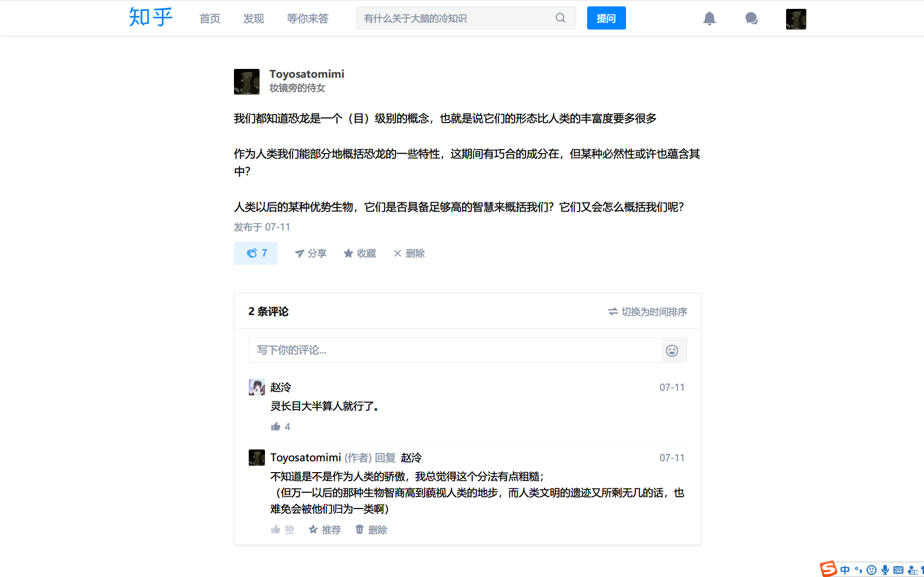Like 赵泠's comment with thumbs-up
The width and height of the screenshot is (924, 577).
[x=276, y=427]
